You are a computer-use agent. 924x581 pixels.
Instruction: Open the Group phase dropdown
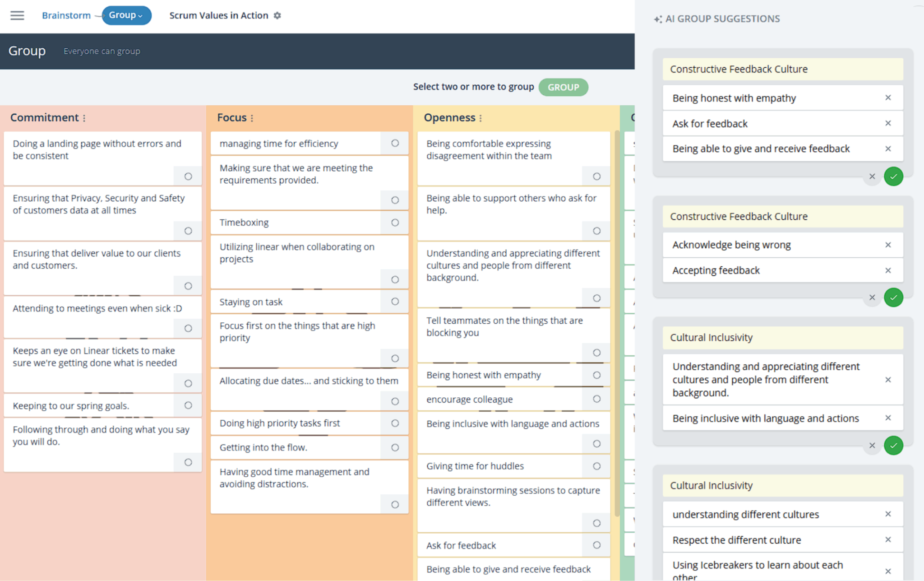[x=126, y=15]
